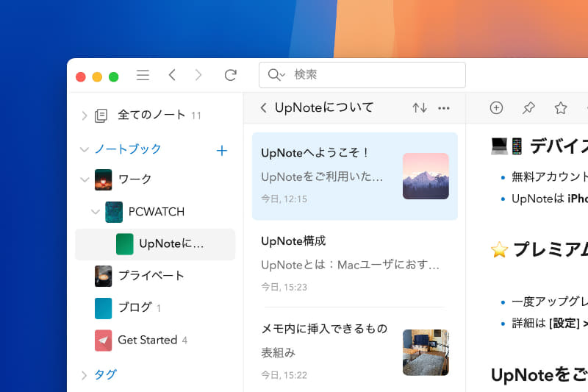Click the room photo note thumbnail
588x392 pixels.
[x=426, y=352]
